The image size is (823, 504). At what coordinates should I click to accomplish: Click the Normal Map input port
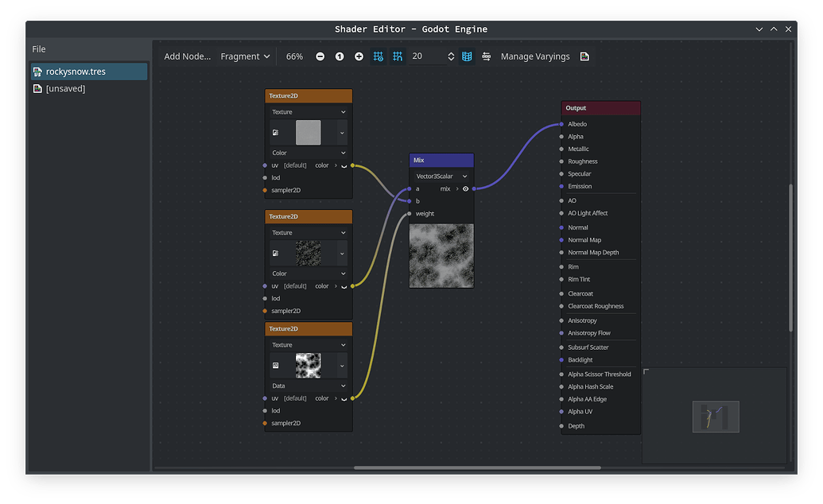561,240
